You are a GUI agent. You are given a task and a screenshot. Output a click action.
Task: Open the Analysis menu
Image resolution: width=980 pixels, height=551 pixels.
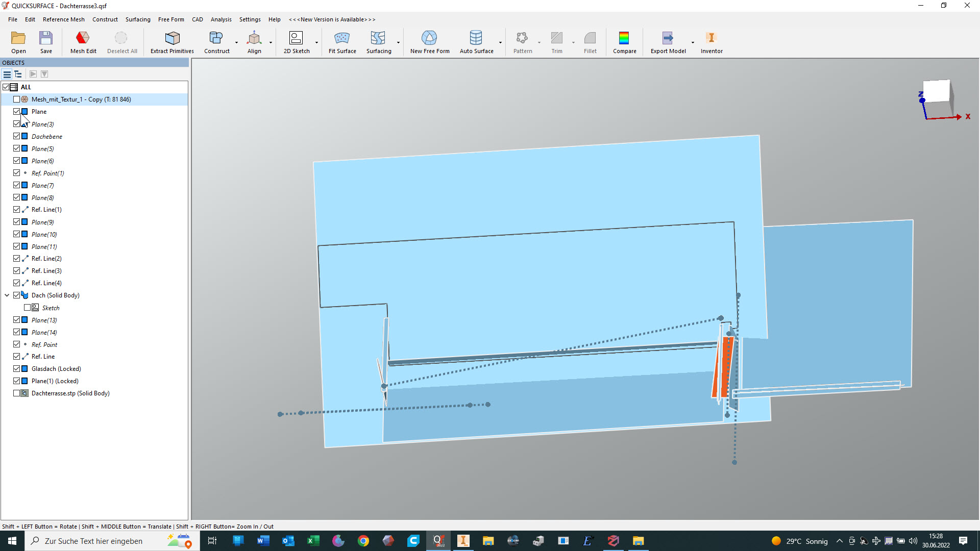pos(220,19)
